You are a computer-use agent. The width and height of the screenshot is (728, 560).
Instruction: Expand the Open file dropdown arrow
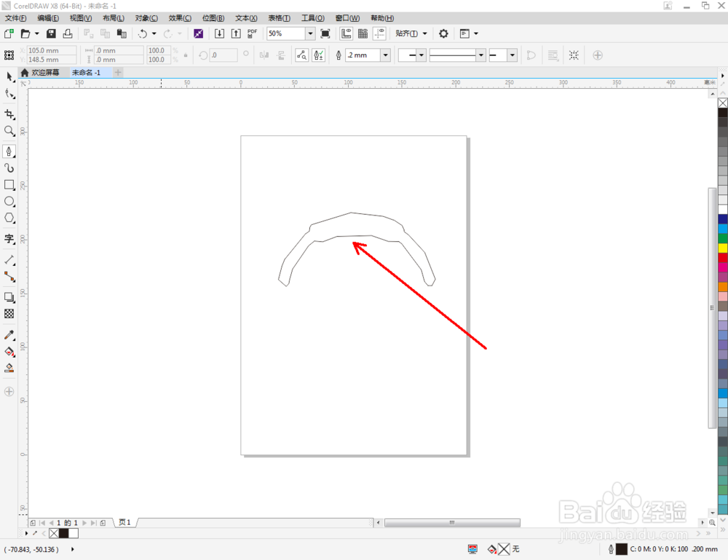pos(36,33)
